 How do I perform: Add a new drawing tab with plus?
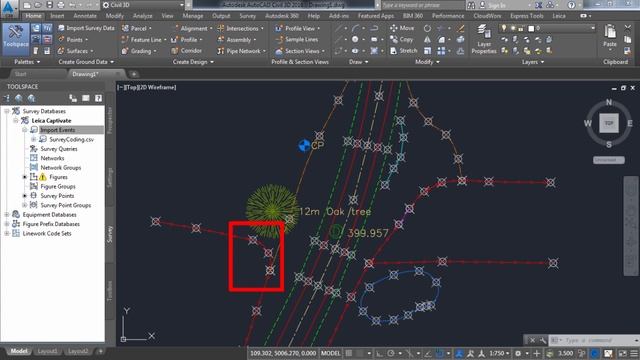click(x=133, y=74)
